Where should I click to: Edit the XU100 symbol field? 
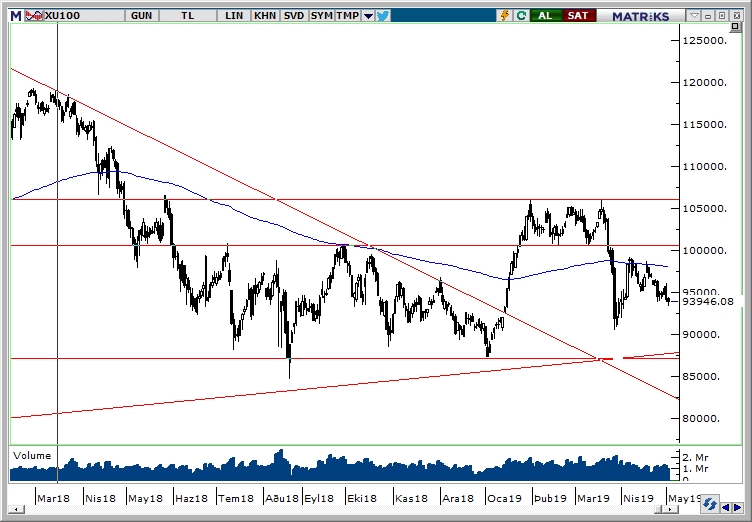pyautogui.click(x=84, y=16)
